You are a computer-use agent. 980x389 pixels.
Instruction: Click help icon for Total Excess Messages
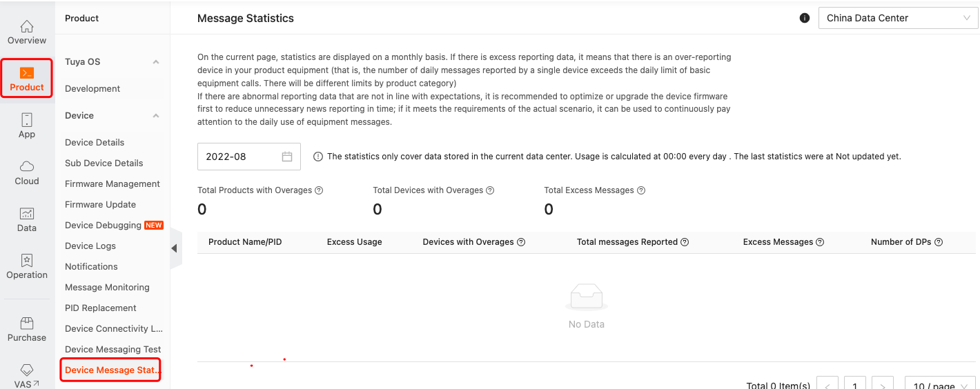tap(641, 190)
